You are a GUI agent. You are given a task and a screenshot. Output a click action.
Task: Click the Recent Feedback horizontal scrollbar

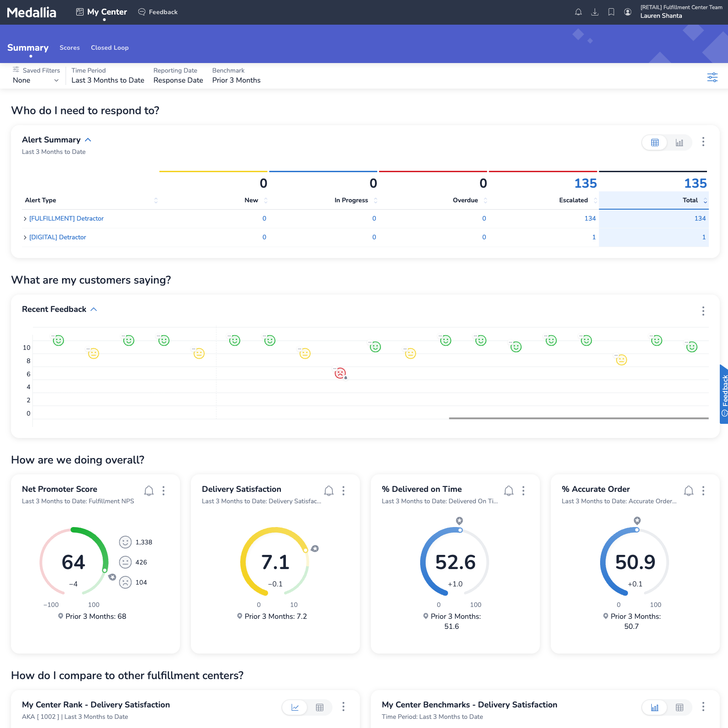(578, 418)
